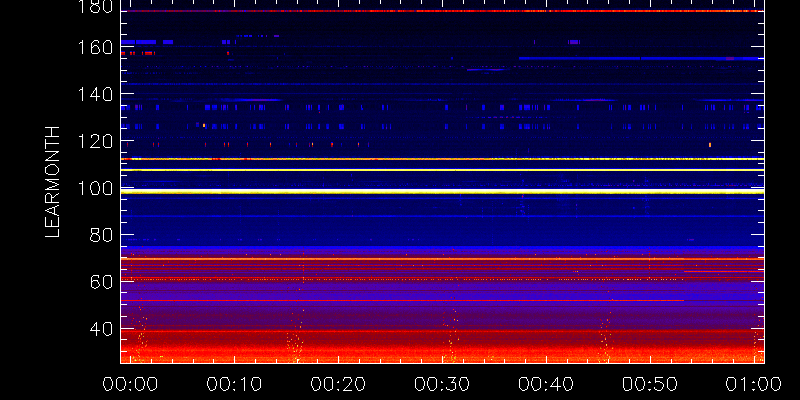800x400 pixels.
Task: Click the 40 frequency axis label
Action: click(101, 329)
